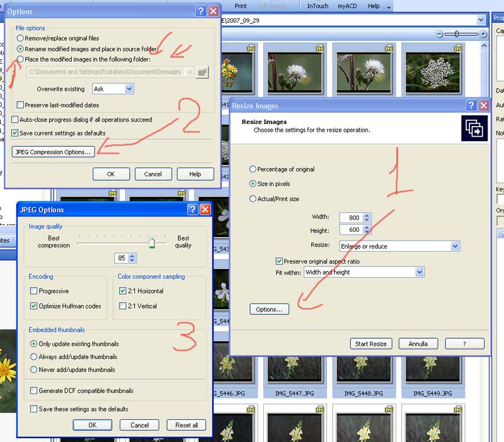Toggle Save current settings as defaults
Image resolution: width=504 pixels, height=442 pixels.
(14, 133)
